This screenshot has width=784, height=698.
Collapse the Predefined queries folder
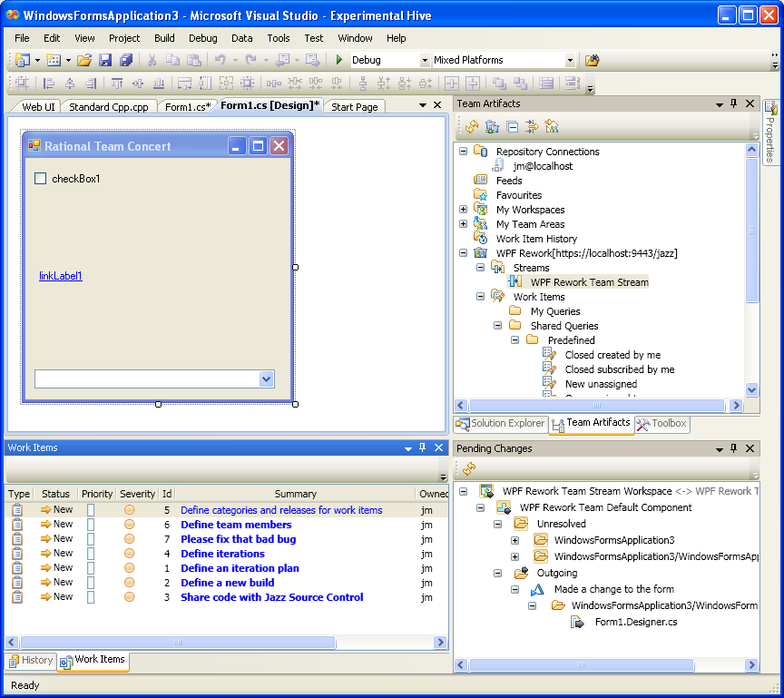pyautogui.click(x=515, y=340)
